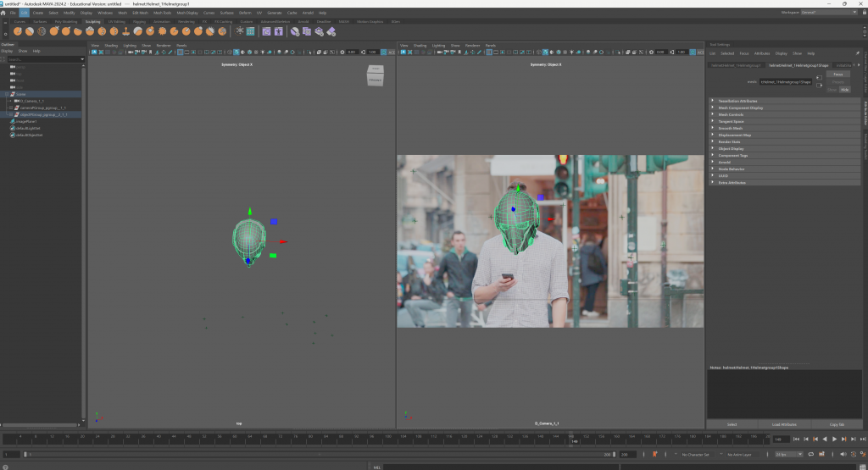Click the timeline current frame marker 149
The height and width of the screenshot is (470, 868).
[574, 440]
